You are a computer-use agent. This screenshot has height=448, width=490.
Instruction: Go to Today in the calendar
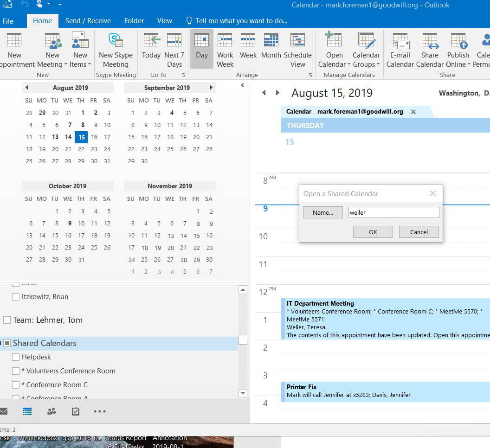(x=151, y=45)
